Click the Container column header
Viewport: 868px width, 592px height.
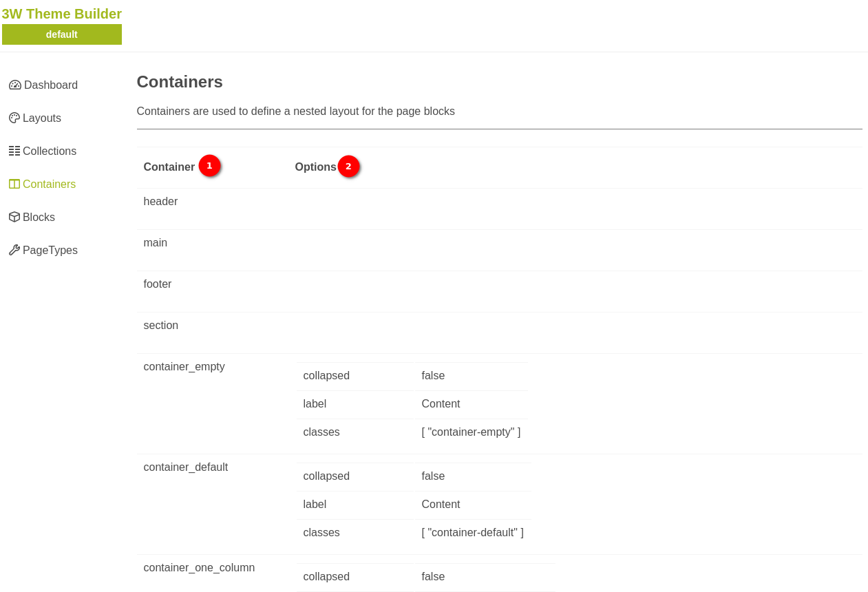point(169,167)
